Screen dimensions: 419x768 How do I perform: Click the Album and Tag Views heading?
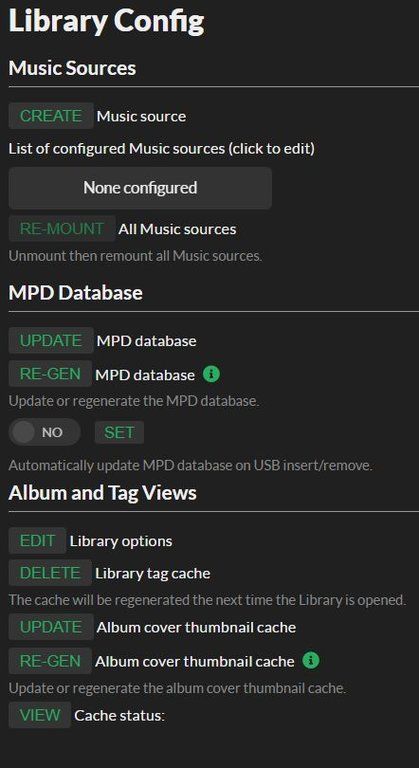tap(102, 493)
